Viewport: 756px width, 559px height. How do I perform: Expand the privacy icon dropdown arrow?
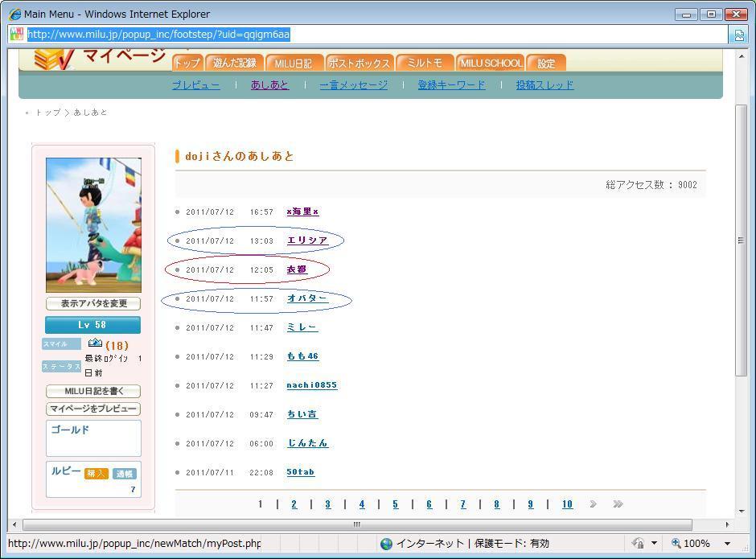[x=654, y=544]
